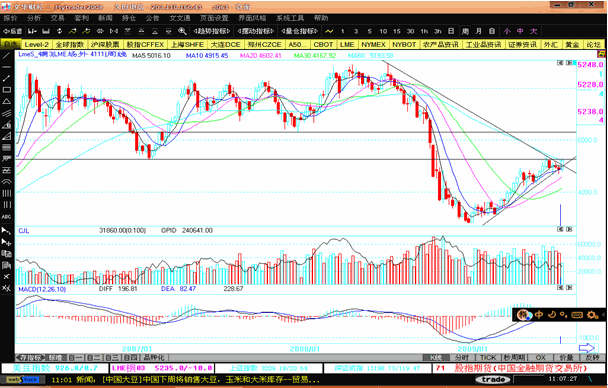Click the 后退 back arrow button

point(12,31)
